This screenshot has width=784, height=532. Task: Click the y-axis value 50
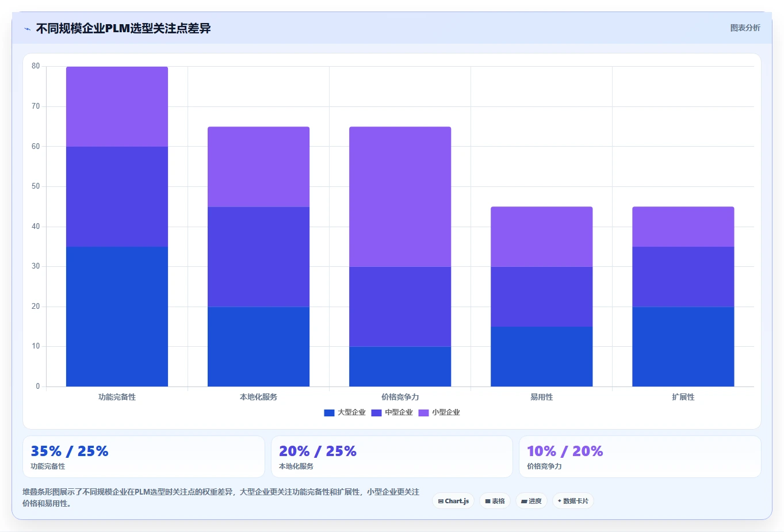36,186
